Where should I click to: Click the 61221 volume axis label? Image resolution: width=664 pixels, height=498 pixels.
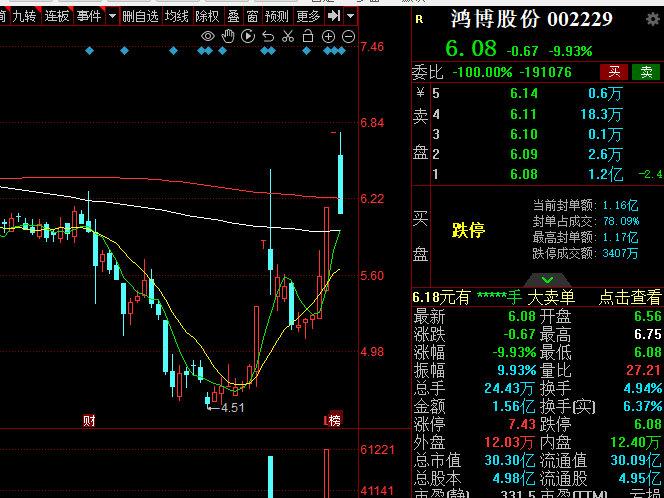377,449
